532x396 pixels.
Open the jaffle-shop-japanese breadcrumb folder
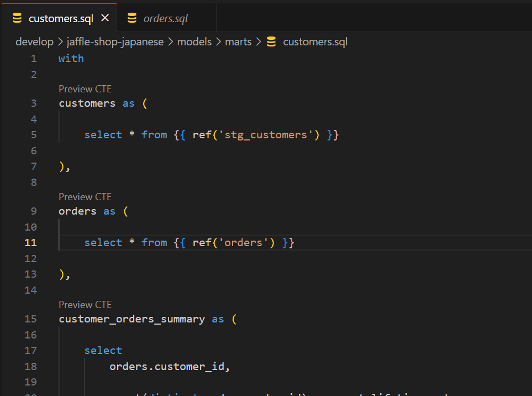pyautogui.click(x=115, y=42)
